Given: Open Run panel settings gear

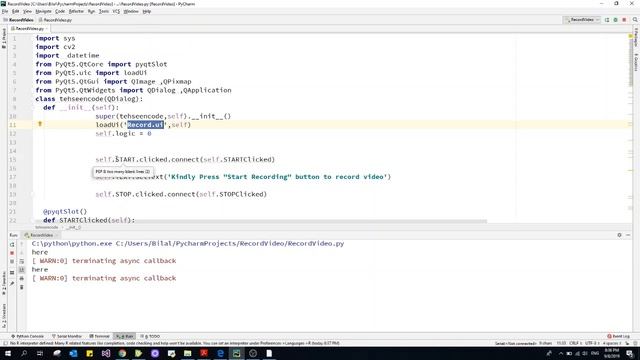Looking at the screenshot, I should (x=619, y=235).
